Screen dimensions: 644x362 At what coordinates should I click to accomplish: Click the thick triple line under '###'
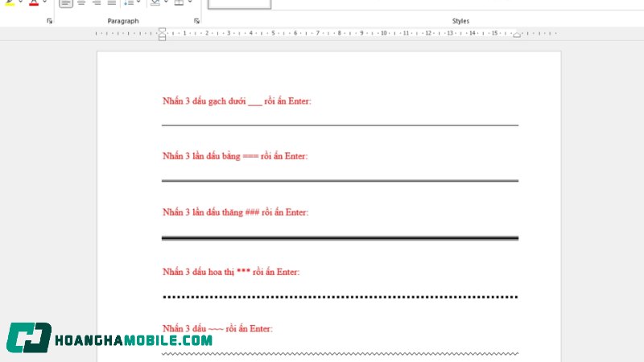[x=340, y=238]
